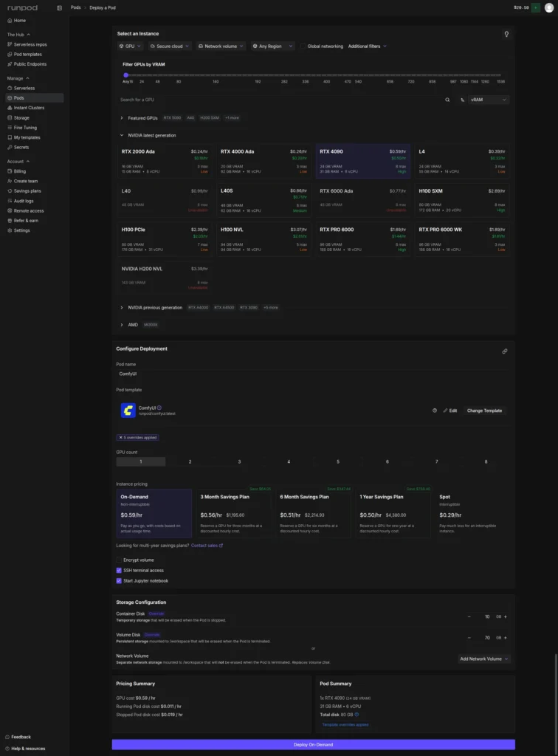Open the Add Network Volume dropdown
The width and height of the screenshot is (558, 756).
point(483,659)
